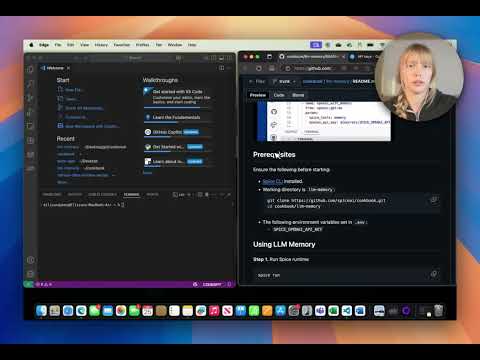Select the Code tab on GitHub README

[x=279, y=95]
